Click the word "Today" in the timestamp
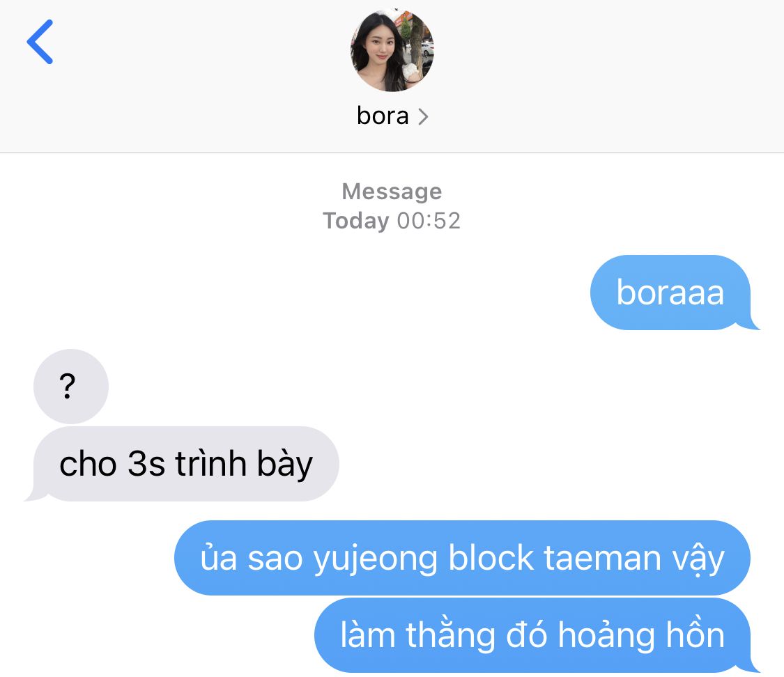784x677 pixels. coord(356,221)
